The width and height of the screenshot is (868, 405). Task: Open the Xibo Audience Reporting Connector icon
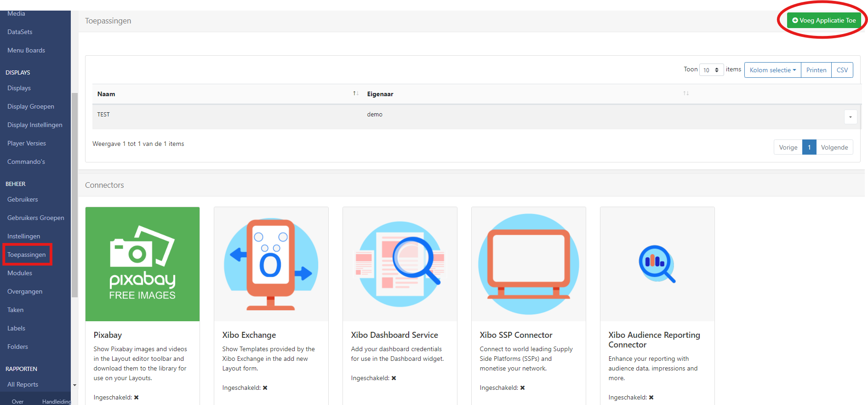tap(657, 264)
